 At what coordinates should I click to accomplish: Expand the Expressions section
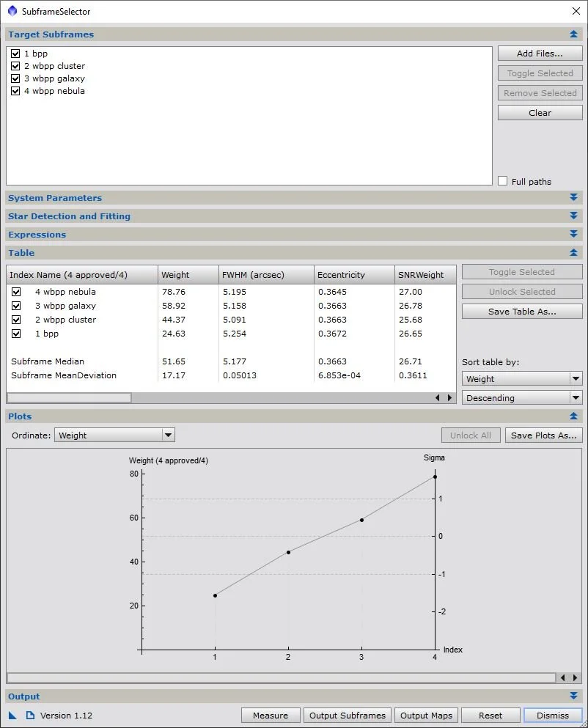573,234
